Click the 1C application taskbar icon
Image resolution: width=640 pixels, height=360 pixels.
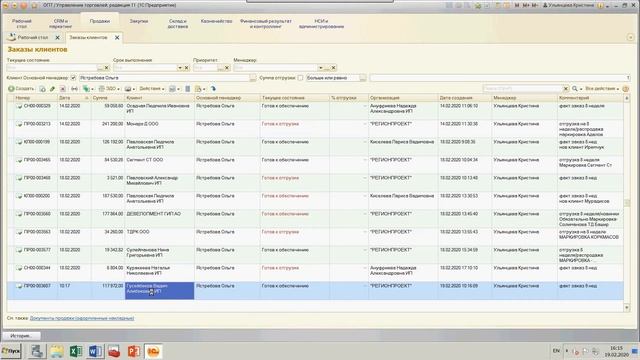153,351
